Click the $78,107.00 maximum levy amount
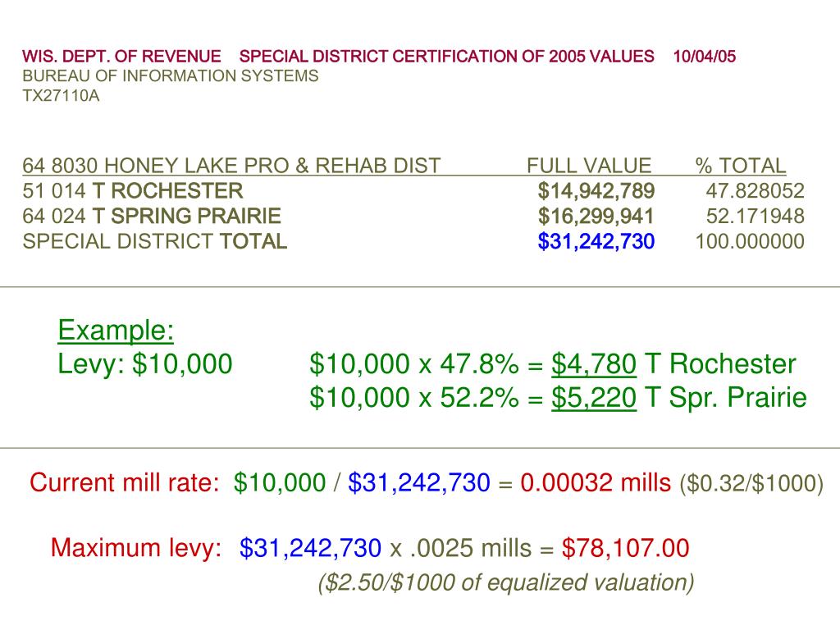Viewport: 840px width, 630px height. pos(626,548)
